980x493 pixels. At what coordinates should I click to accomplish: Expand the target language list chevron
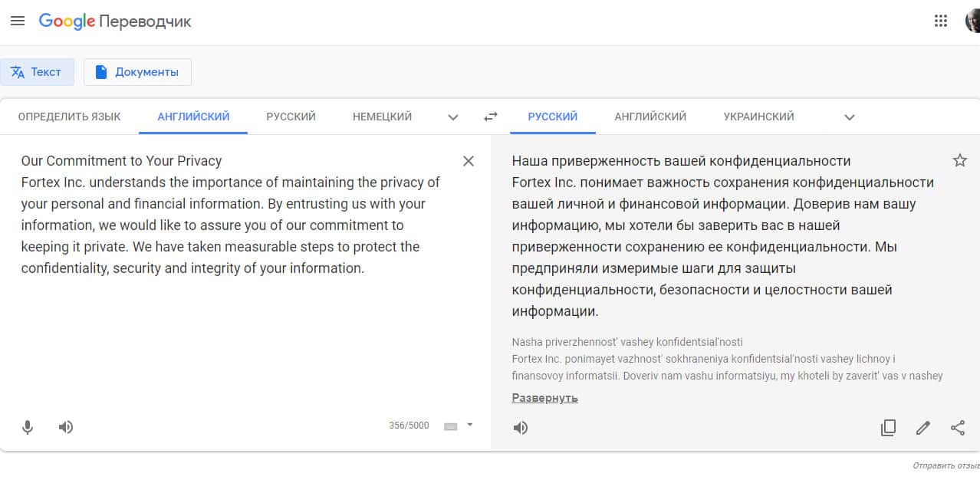click(849, 117)
